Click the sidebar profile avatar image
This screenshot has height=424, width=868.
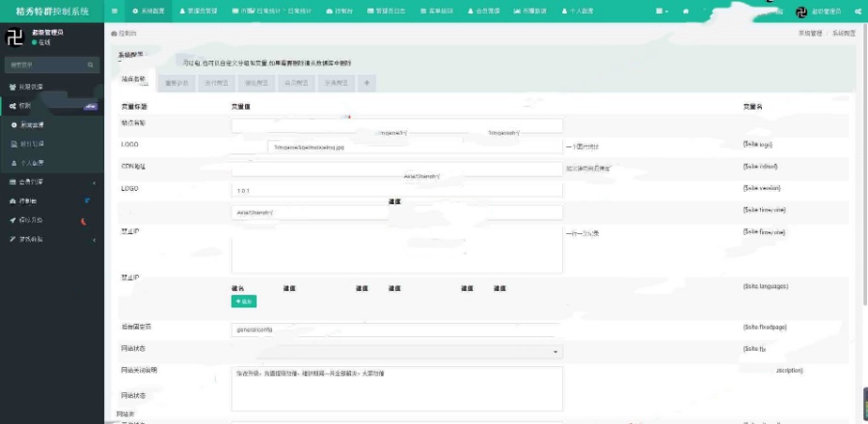pyautogui.click(x=15, y=38)
